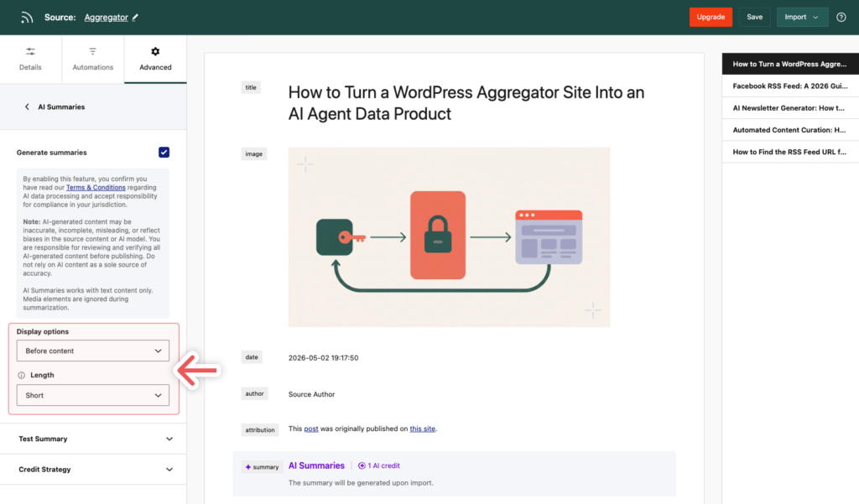Click the Save button

[x=754, y=17]
